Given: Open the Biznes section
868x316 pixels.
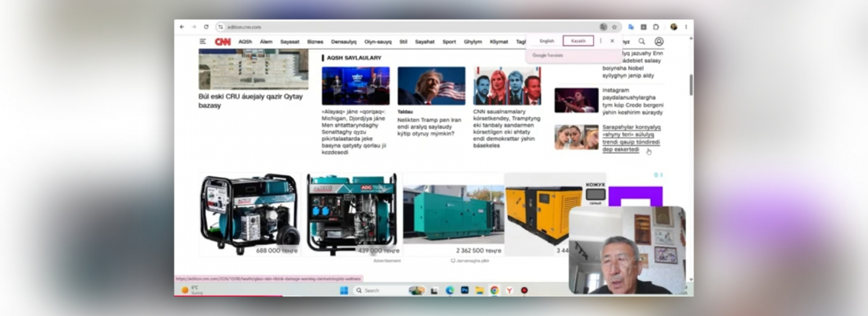Looking at the screenshot, I should [x=315, y=41].
